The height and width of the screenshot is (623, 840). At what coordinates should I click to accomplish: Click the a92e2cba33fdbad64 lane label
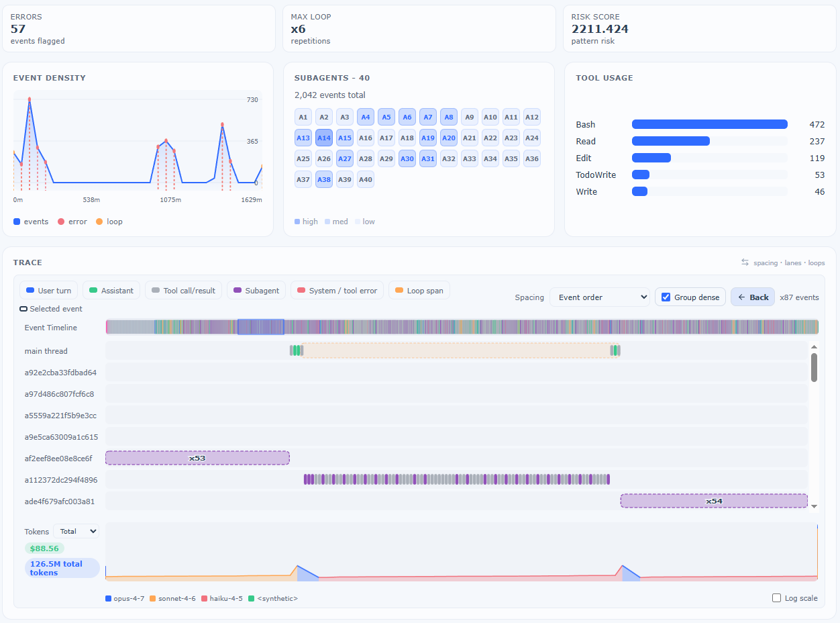click(60, 373)
